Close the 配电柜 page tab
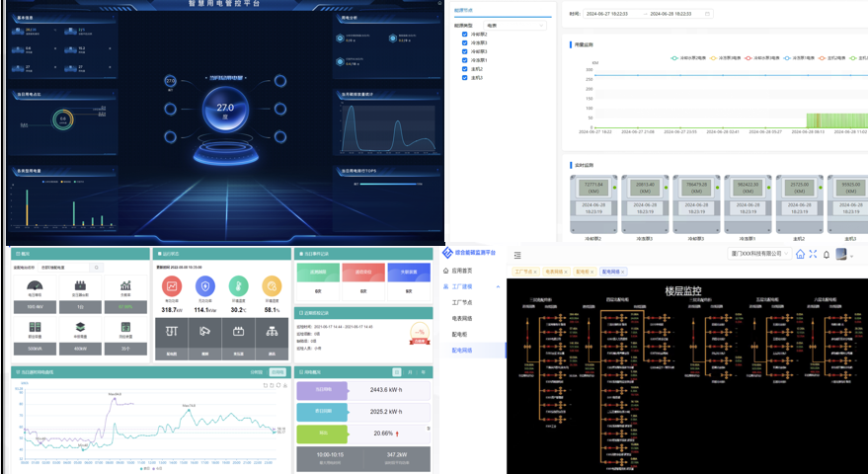868x474 pixels. (592, 272)
